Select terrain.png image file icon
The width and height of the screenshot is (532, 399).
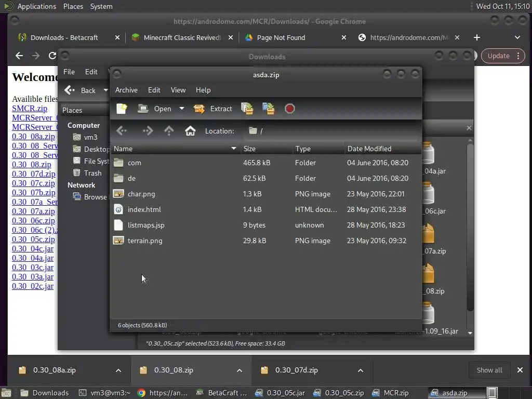coord(118,241)
